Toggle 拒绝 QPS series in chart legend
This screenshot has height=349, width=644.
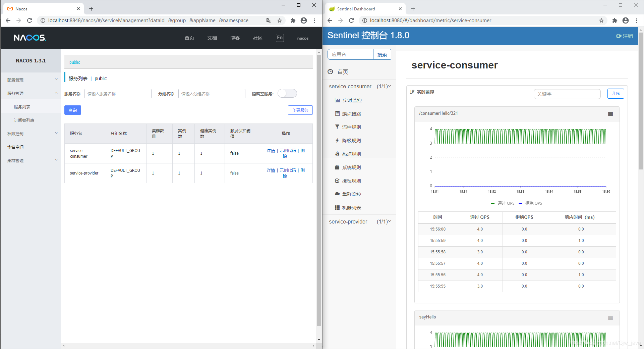530,203
